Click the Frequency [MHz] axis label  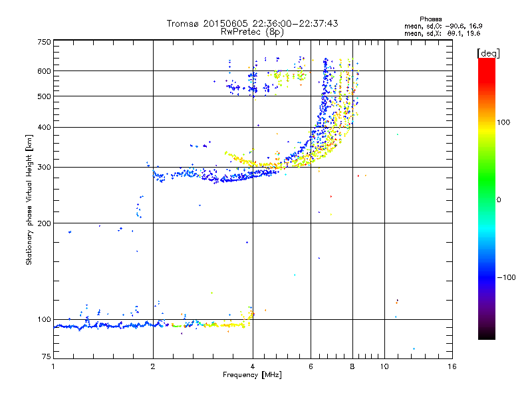[x=252, y=376]
